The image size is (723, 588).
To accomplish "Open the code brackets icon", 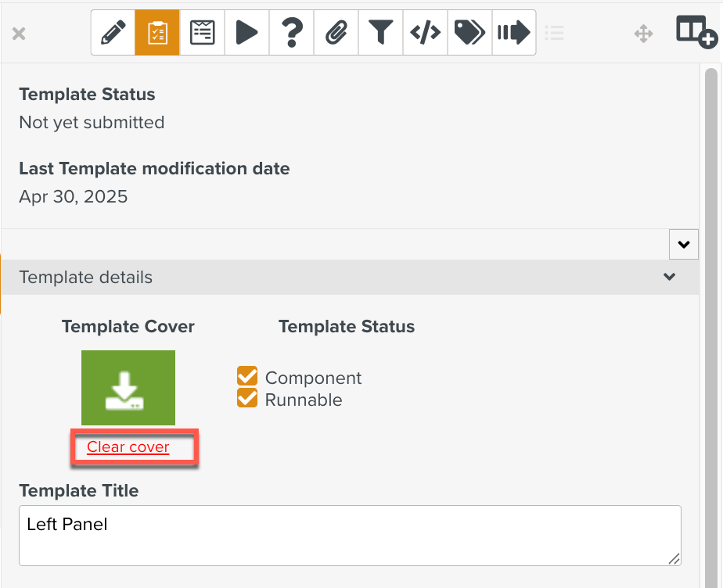I will 425,33.
